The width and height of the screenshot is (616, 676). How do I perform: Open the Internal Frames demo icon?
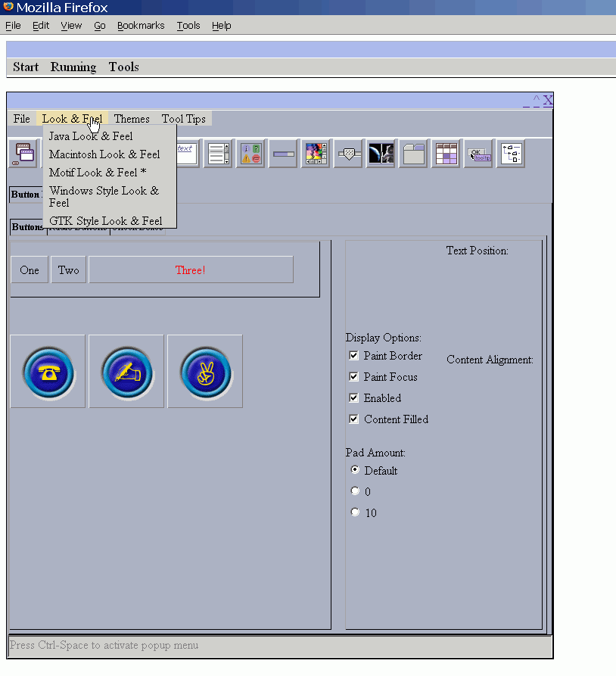click(x=23, y=154)
